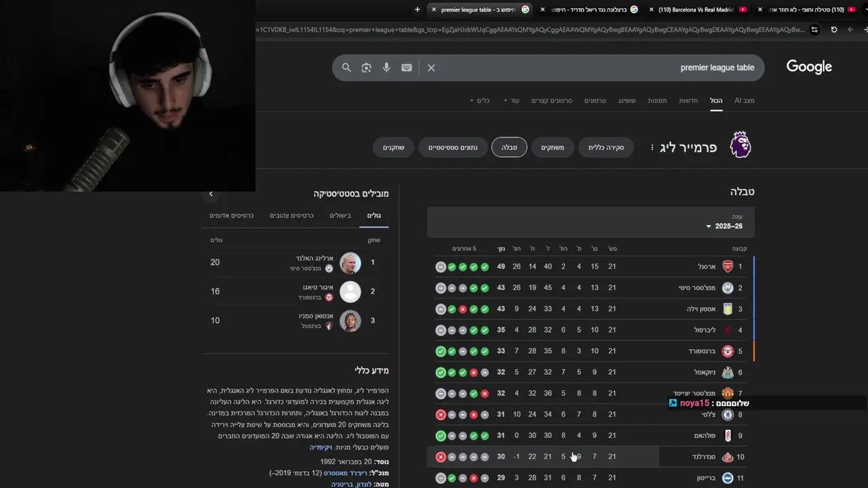The height and width of the screenshot is (488, 868).
Task: Select the תמונות images tab
Action: pos(657,100)
